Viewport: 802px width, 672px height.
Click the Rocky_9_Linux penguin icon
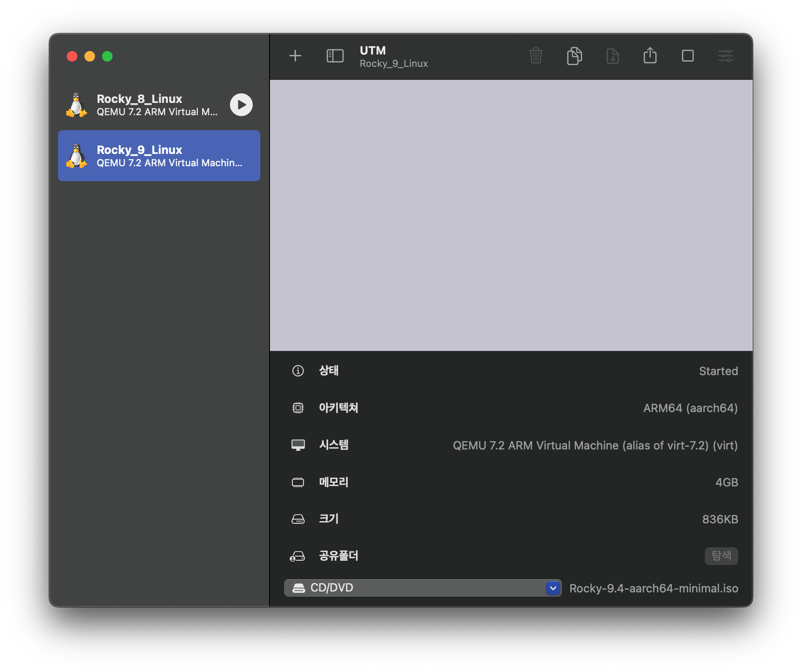(77, 156)
